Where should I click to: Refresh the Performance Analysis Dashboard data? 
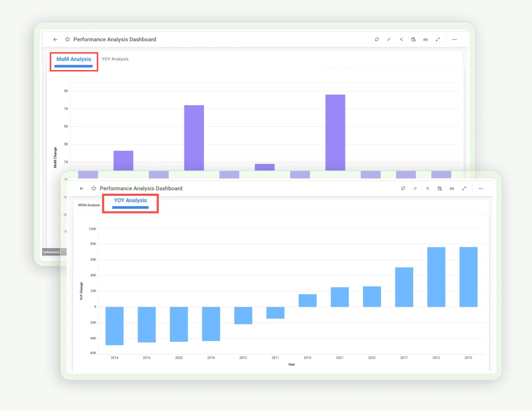[377, 39]
